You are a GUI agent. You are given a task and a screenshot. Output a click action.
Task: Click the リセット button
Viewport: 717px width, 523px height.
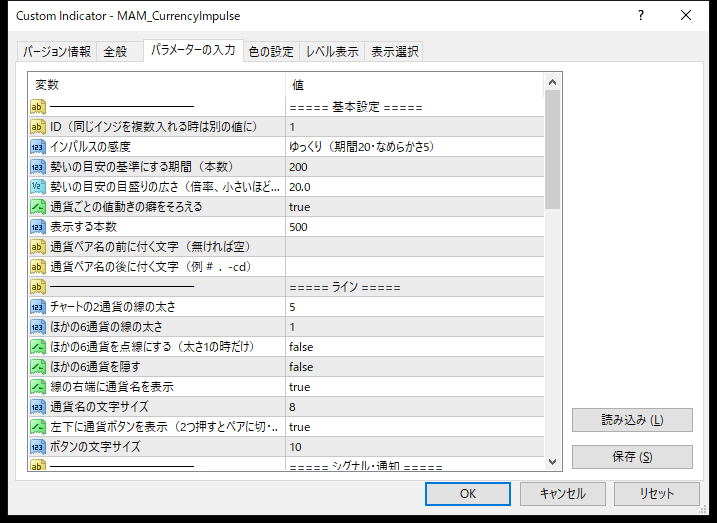[657, 494]
